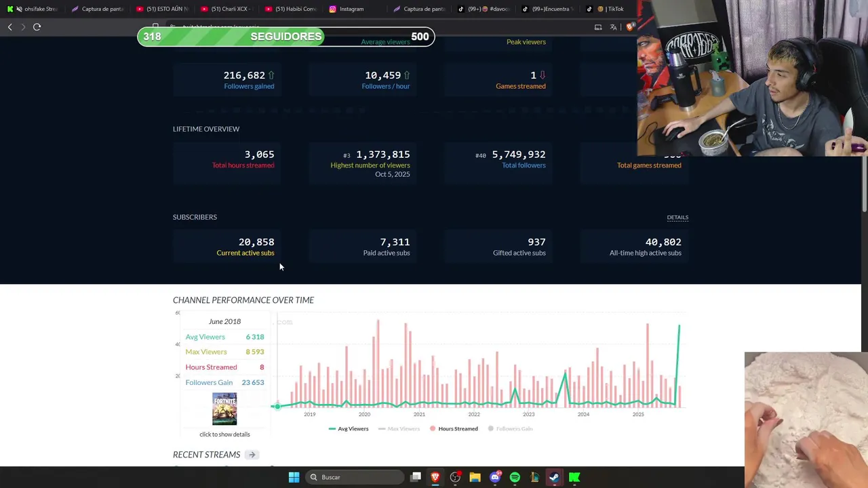Click the cast/screen icon in the address bar
The width and height of the screenshot is (868, 488).
[x=598, y=27]
